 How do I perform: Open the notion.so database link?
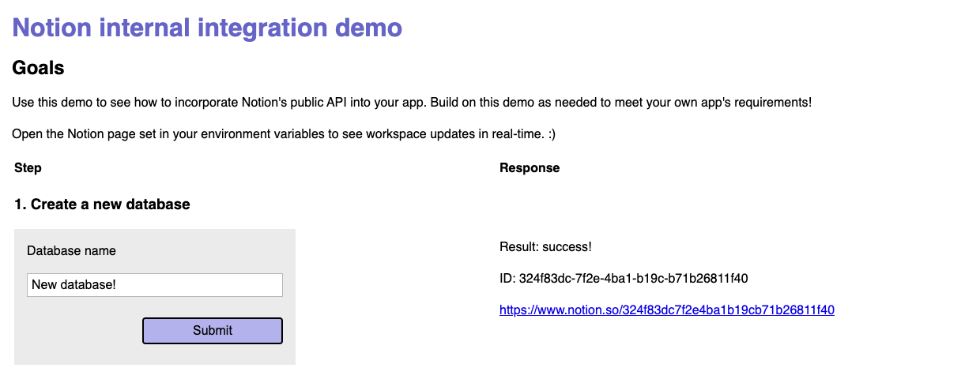[667, 310]
